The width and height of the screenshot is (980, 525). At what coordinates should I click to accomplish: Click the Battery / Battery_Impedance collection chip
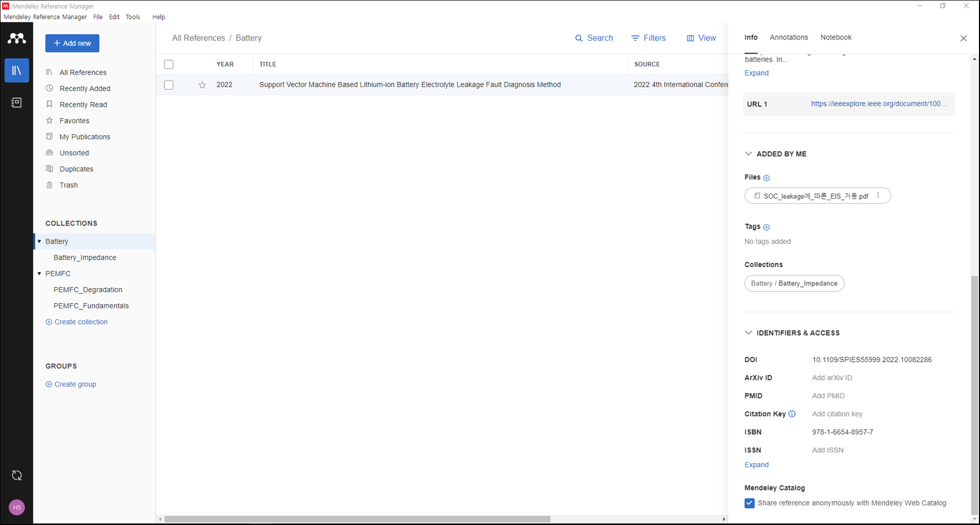point(794,283)
